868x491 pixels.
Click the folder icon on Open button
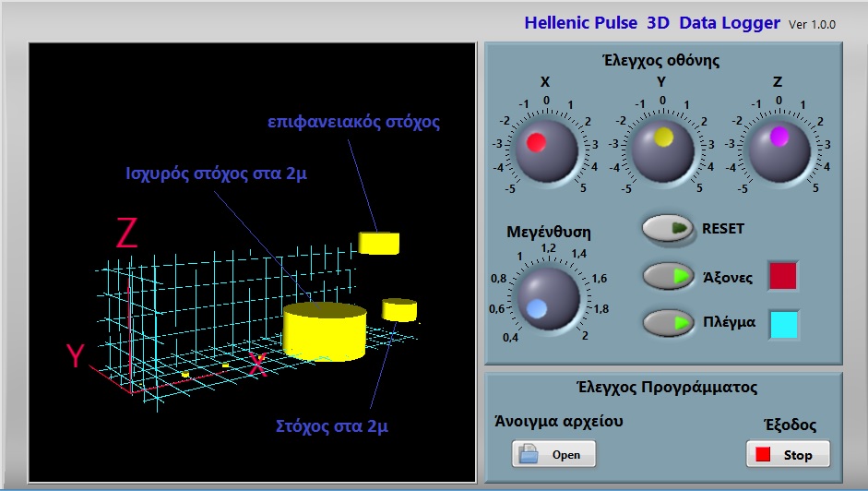(x=529, y=454)
